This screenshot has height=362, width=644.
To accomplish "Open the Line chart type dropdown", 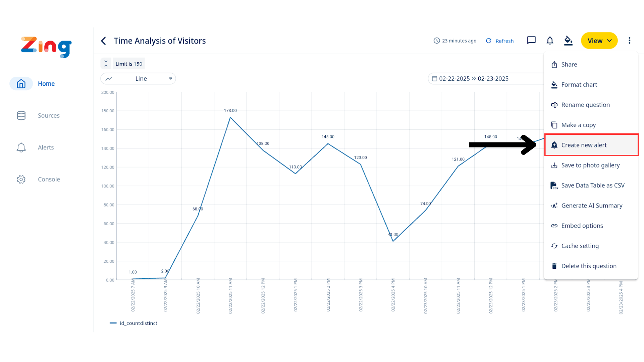I will tap(138, 79).
